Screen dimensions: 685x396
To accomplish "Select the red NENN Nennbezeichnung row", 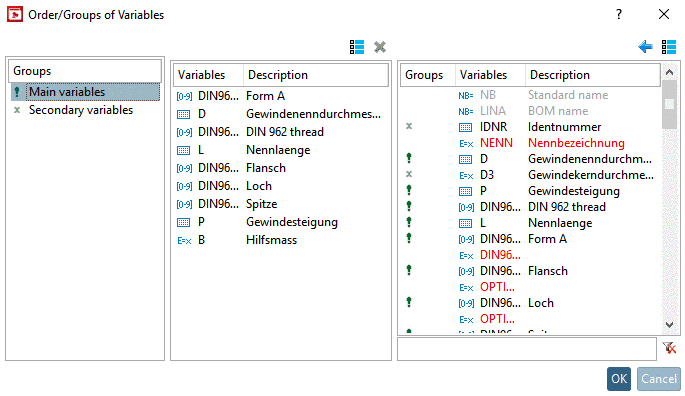I will pyautogui.click(x=530, y=143).
